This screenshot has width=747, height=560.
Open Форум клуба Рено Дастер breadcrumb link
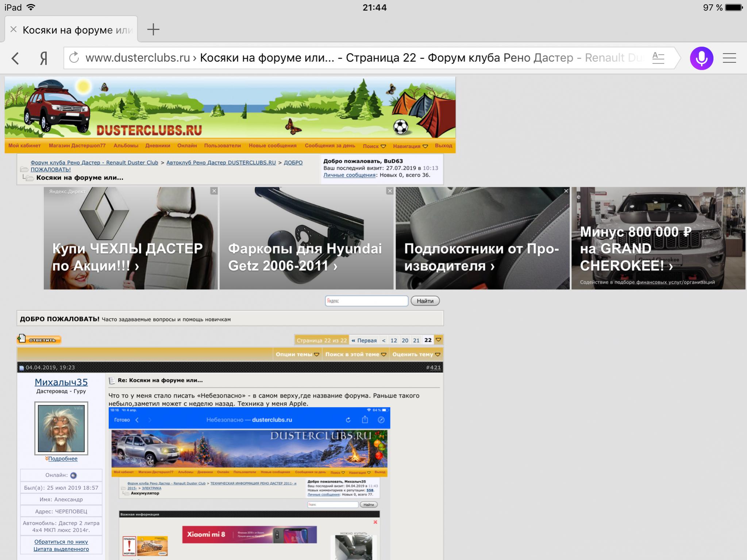(x=94, y=163)
